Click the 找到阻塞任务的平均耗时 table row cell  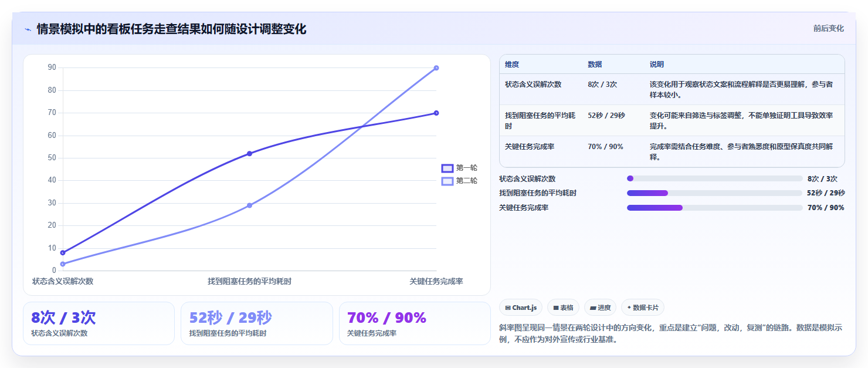tap(541, 120)
